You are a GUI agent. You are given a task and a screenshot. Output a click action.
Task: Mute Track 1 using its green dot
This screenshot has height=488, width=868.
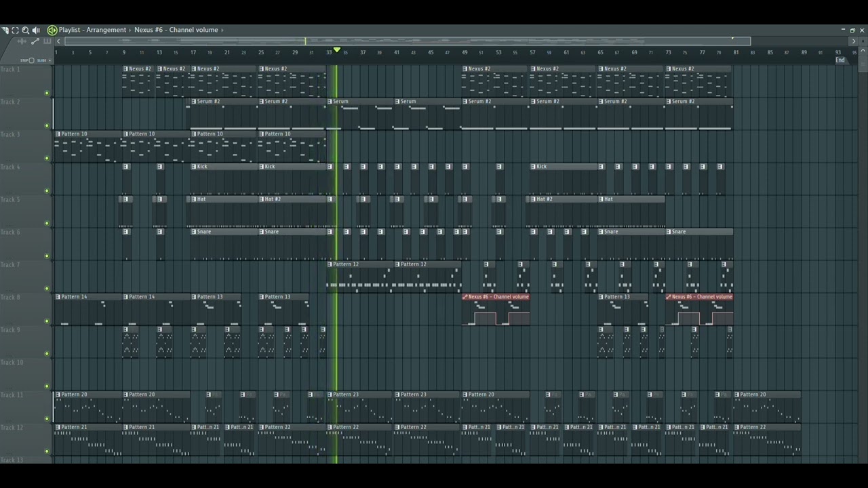pos(47,93)
